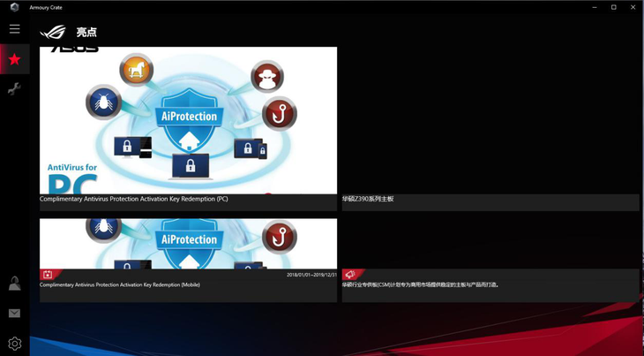This screenshot has width=644, height=356.
Task: Open Complimentary Antivirus Protection Key Redemption (Mobile) link
Action: coord(120,284)
